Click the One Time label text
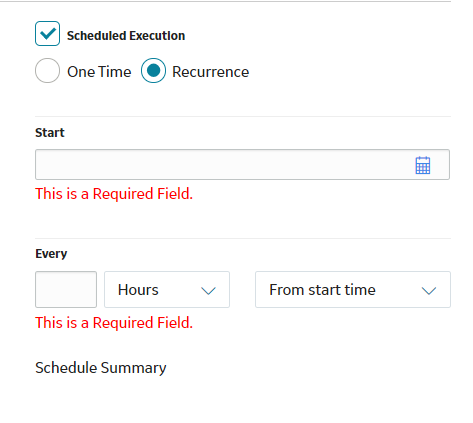Image resolution: width=473 pixels, height=423 pixels. pos(99,72)
